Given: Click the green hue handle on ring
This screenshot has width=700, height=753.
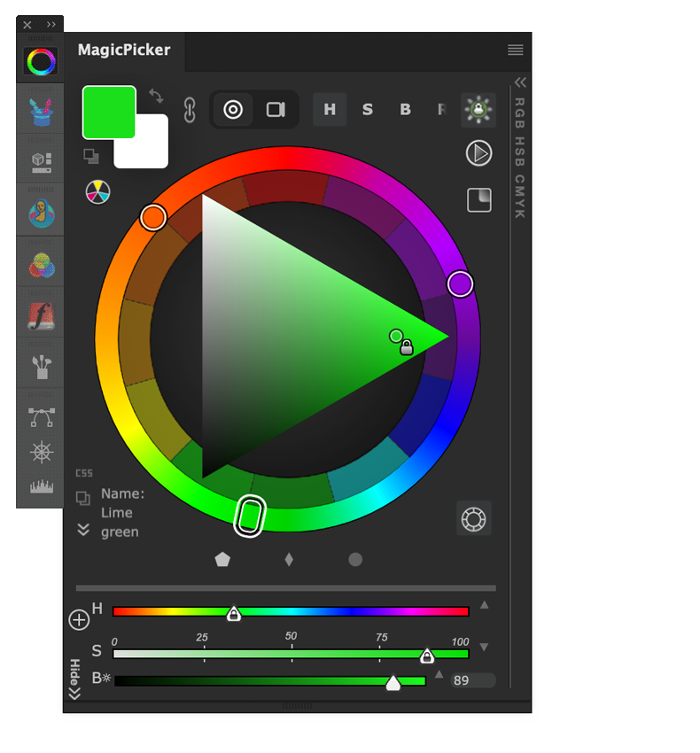Looking at the screenshot, I should (x=250, y=516).
